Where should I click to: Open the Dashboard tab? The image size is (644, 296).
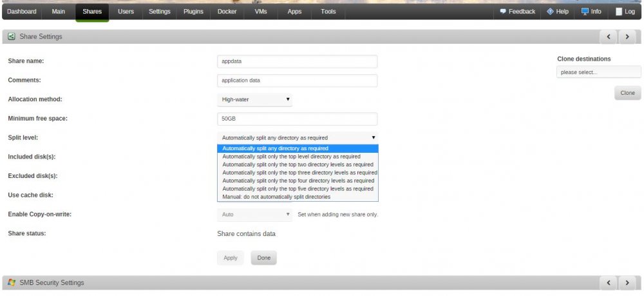point(22,12)
